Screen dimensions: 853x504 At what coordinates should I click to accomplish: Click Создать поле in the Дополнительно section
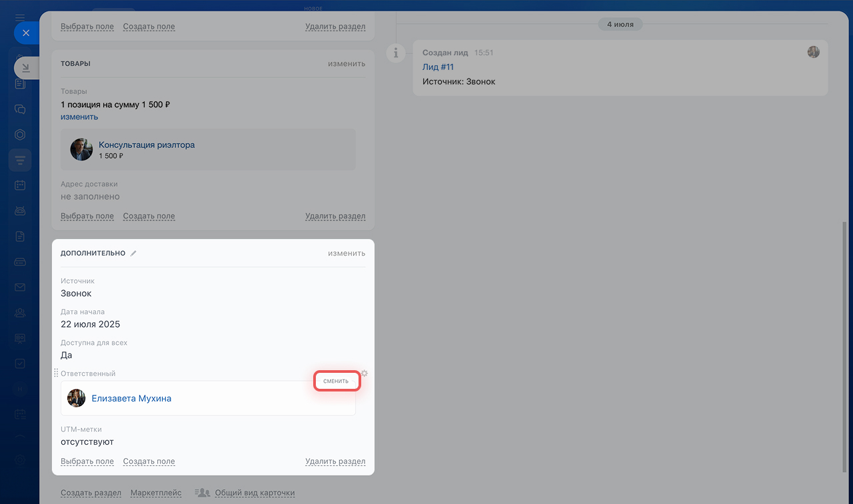[x=149, y=461]
